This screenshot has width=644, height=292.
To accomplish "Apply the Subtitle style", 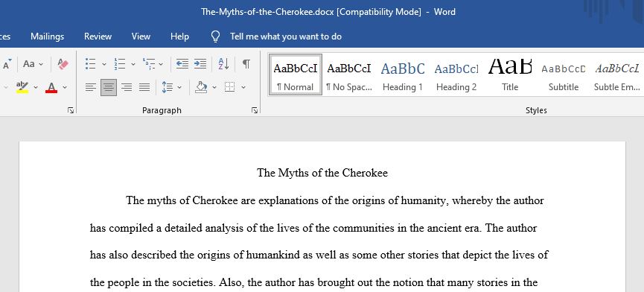I will [564, 75].
